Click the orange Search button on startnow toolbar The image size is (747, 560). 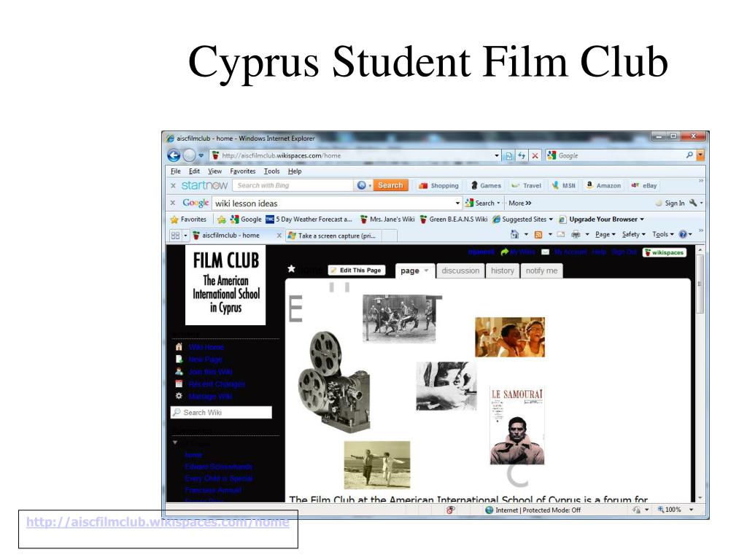(x=390, y=185)
